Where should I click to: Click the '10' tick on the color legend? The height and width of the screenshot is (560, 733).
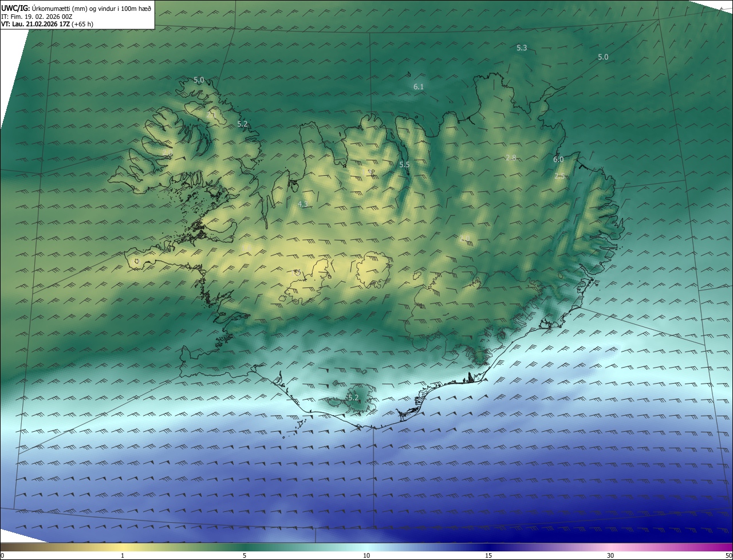(366, 555)
